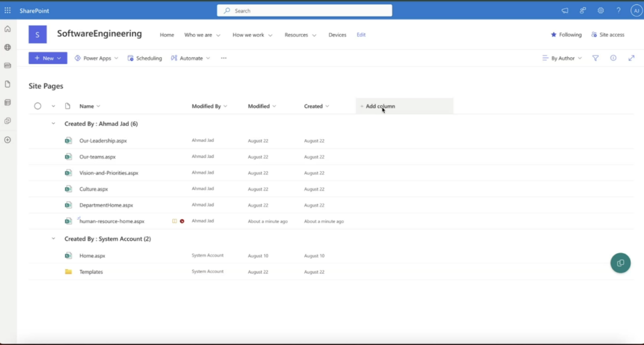
Task: Open the By Author view dropdown
Action: tap(562, 58)
